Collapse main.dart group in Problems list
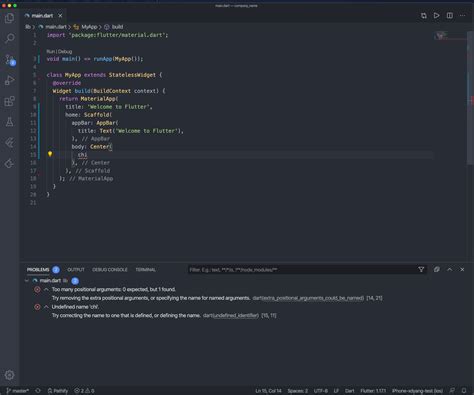 (x=27, y=281)
